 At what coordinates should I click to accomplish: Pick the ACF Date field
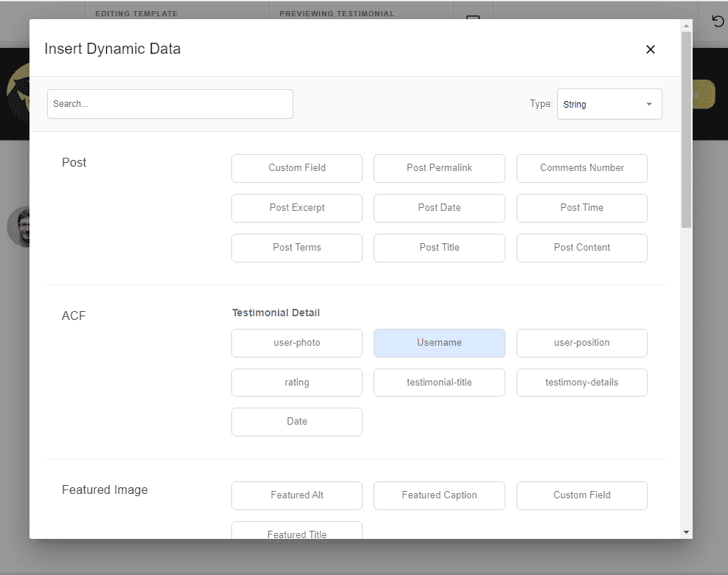click(297, 422)
